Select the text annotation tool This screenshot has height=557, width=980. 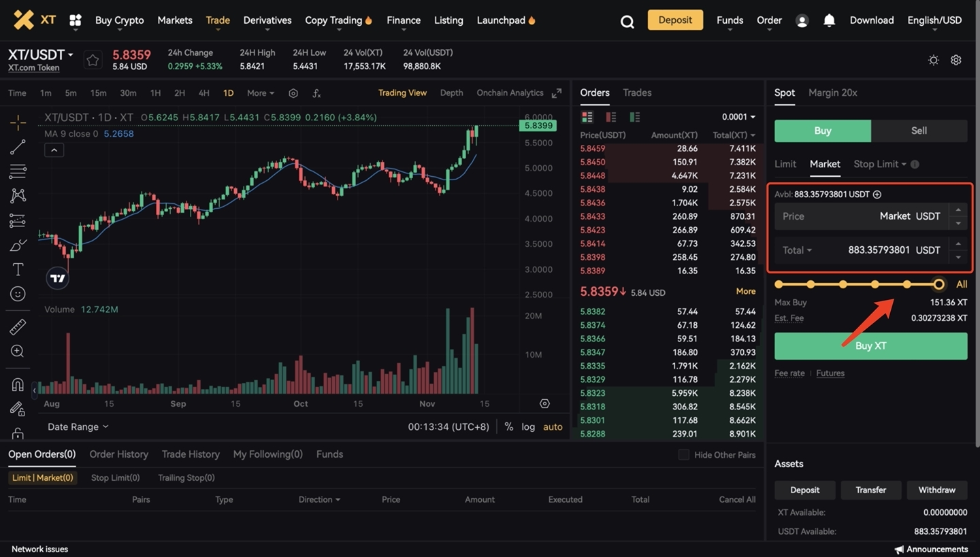click(x=18, y=269)
